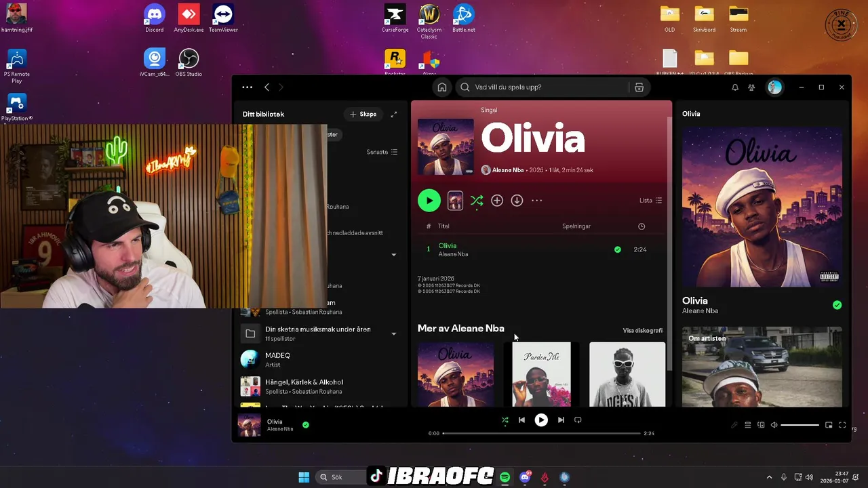Click the taskbar Sök search box
The width and height of the screenshot is (868, 488).
tap(341, 477)
